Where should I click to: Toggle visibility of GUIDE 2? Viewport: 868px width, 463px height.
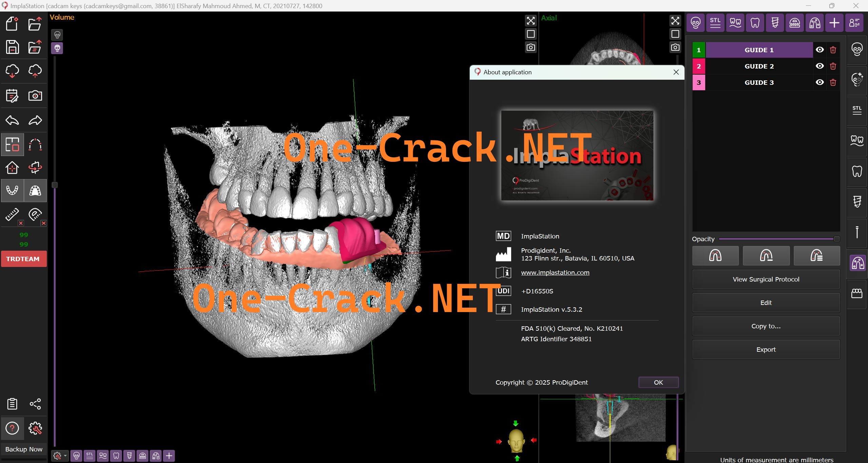coord(819,66)
